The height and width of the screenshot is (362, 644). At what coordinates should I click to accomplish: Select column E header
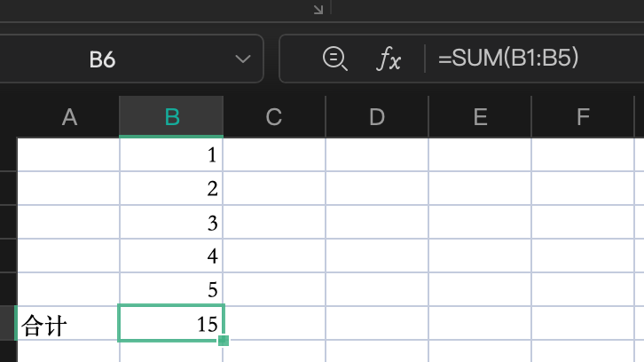click(x=480, y=116)
